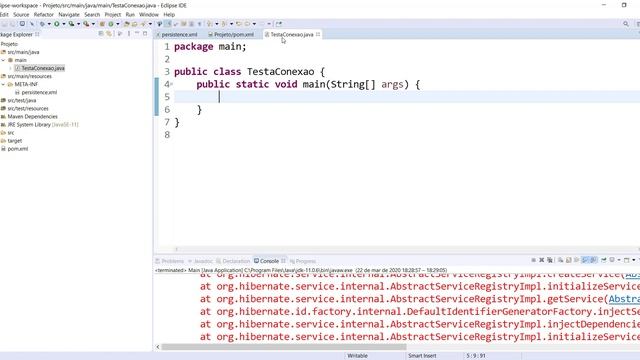Toggle Pin Console
Viewport: 640px width, 360px height.
tap(604, 260)
